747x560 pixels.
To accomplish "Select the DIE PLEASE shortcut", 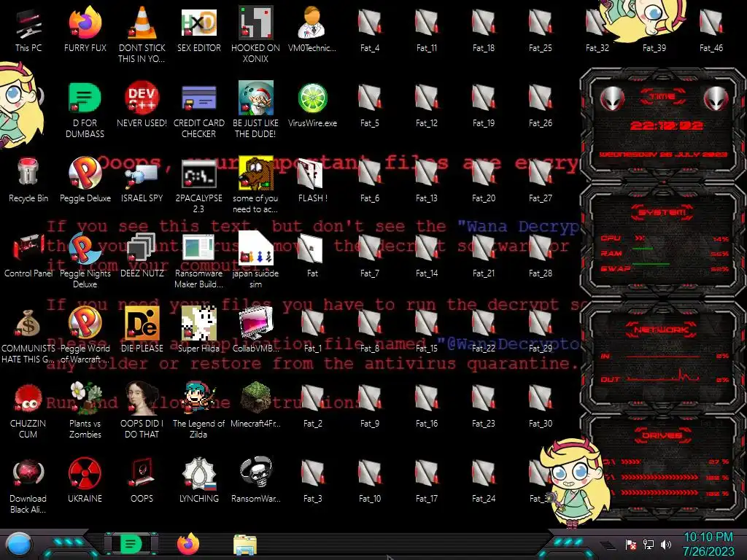I will (x=142, y=330).
